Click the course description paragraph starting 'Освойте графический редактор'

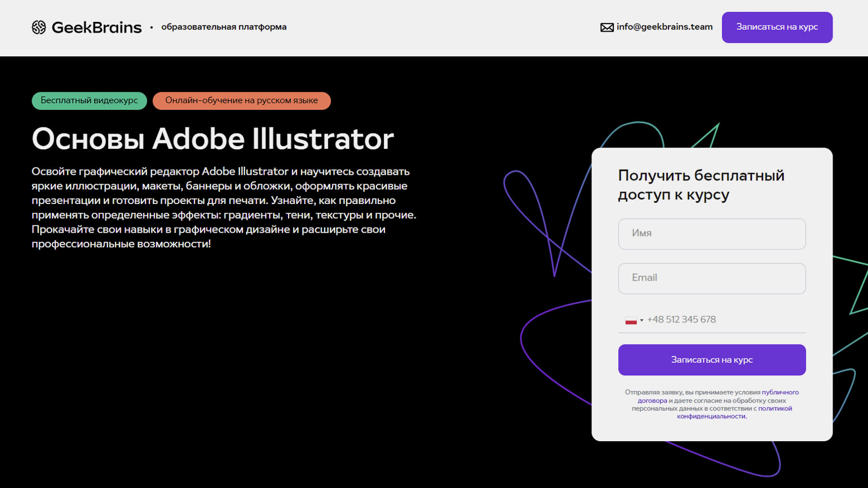click(224, 207)
